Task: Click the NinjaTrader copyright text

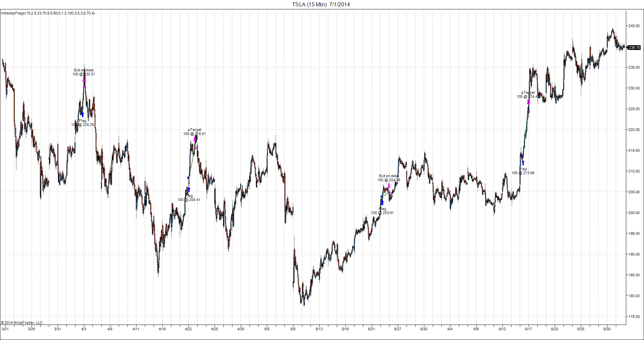Action: click(22, 323)
